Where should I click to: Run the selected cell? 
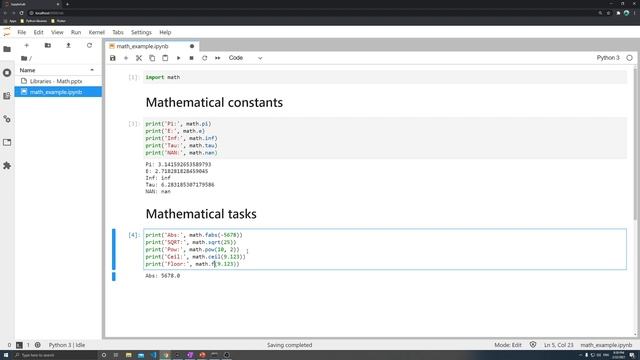178,58
